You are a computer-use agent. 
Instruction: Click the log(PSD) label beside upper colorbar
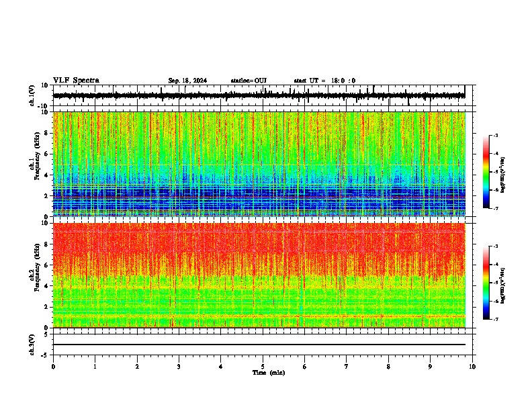pos(503,175)
